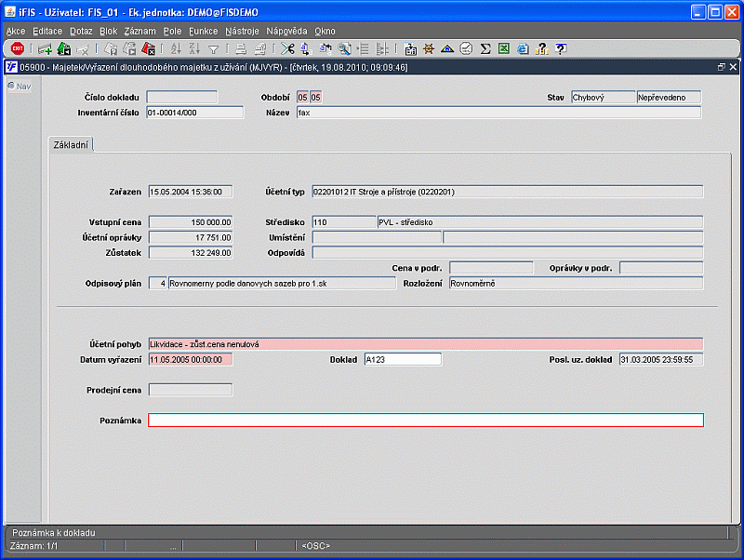Click the Záznam: 1/1 status bar text

pos(34,546)
